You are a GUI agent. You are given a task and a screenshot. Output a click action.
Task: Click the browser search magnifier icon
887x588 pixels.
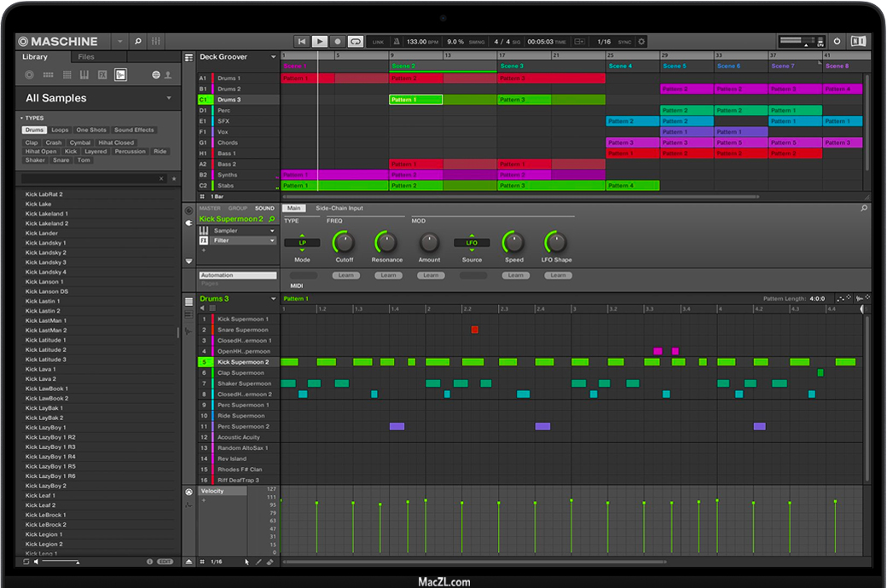(139, 41)
